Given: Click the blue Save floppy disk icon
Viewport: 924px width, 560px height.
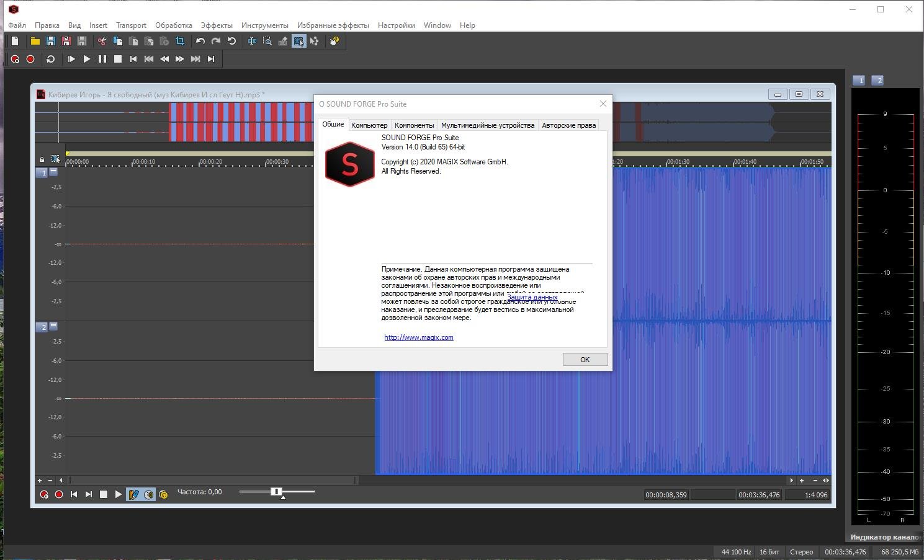Looking at the screenshot, I should [x=51, y=42].
